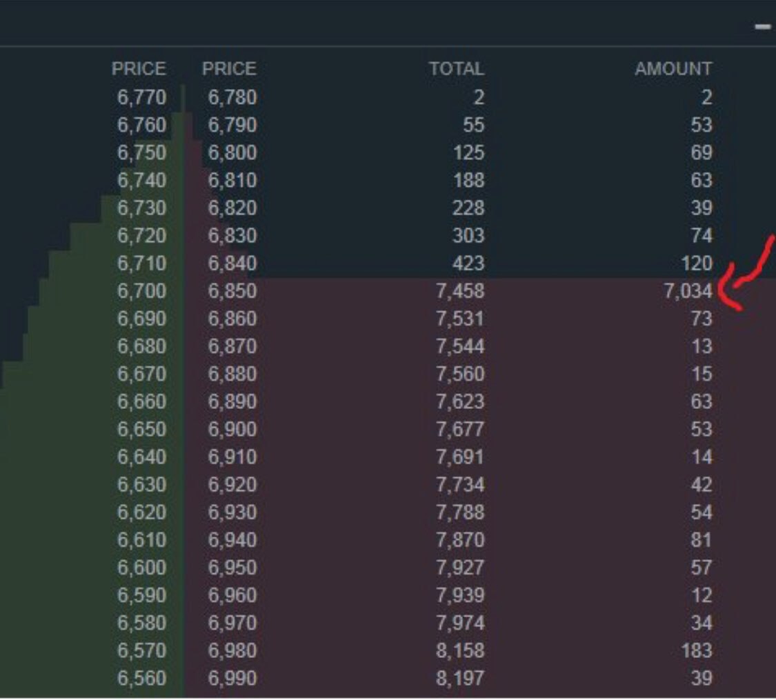Select bid price 6,740
This screenshot has height=700, width=776.
point(142,181)
